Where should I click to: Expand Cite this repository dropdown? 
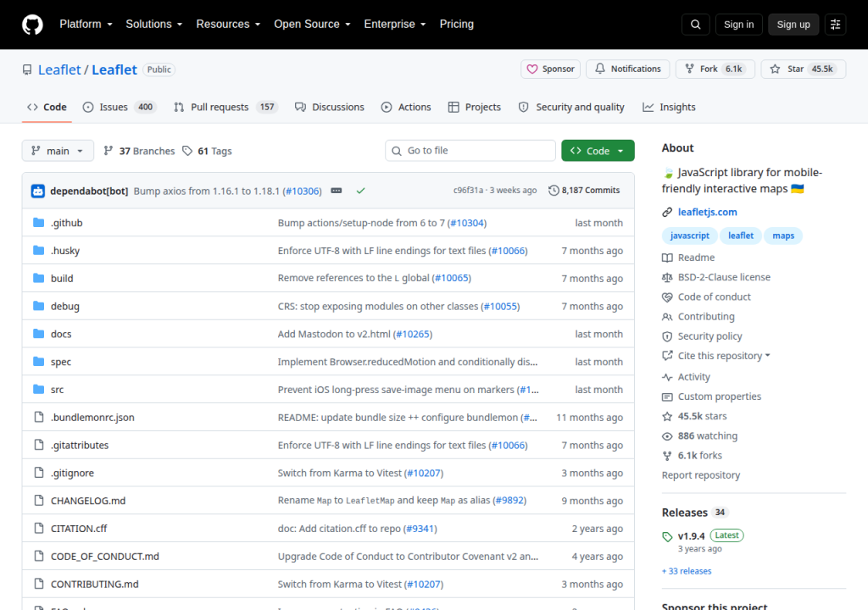pyautogui.click(x=724, y=356)
